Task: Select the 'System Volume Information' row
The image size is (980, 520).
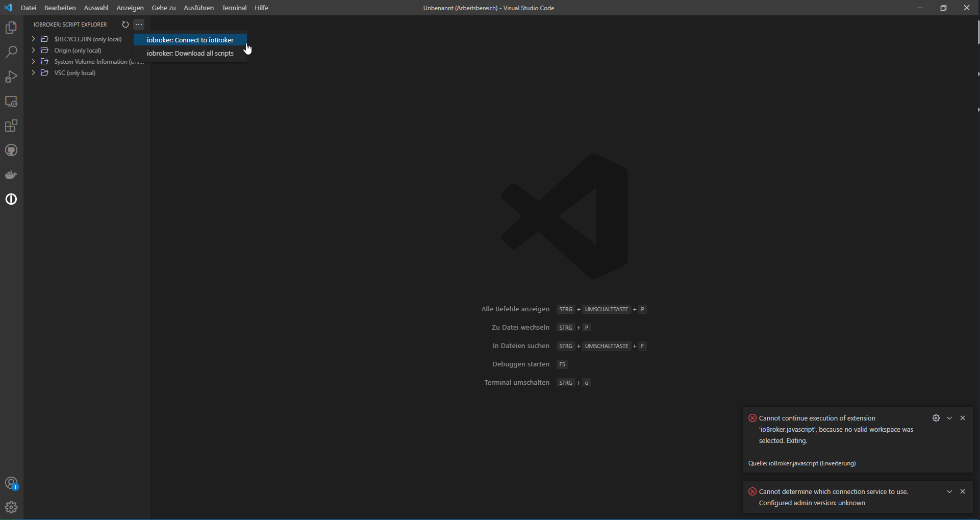Action: tap(87, 61)
